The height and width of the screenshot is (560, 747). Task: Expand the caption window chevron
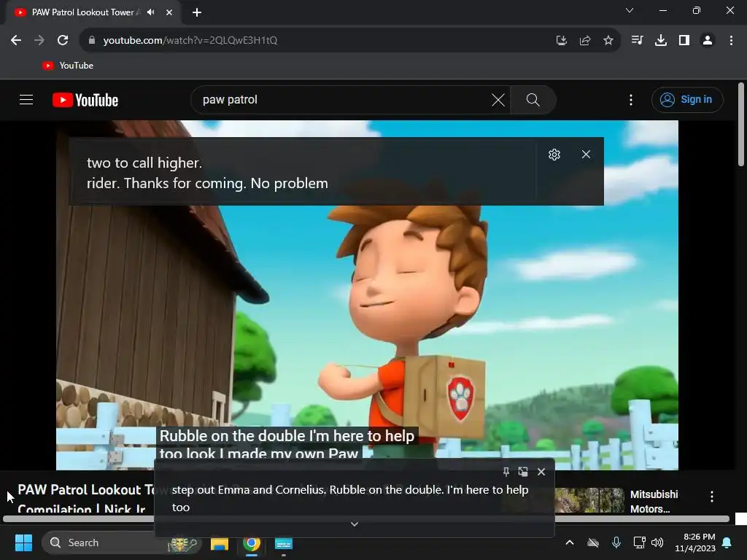(355, 524)
